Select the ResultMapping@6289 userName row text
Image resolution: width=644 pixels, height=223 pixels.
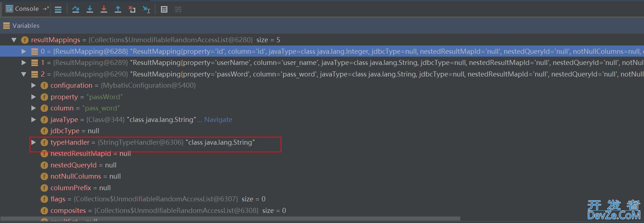[x=342, y=63]
